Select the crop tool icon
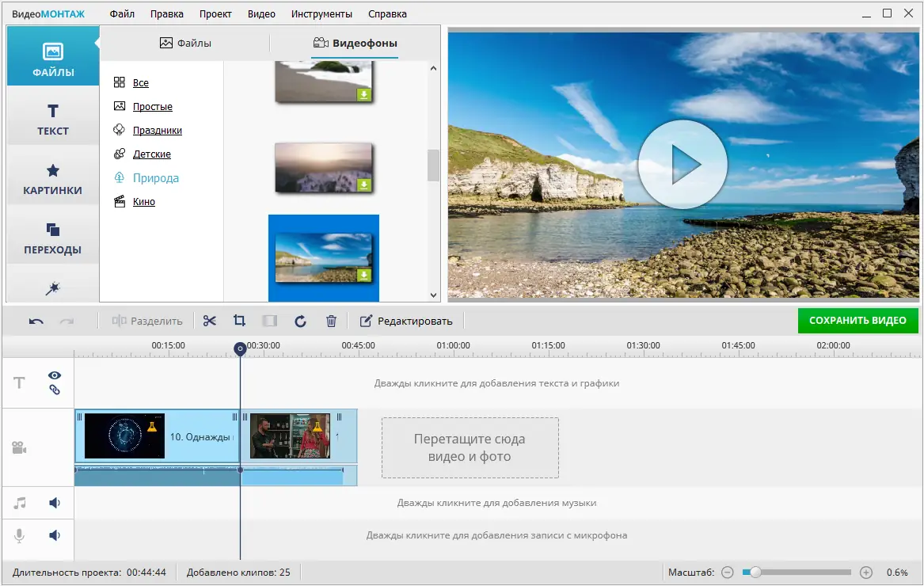Image resolution: width=924 pixels, height=586 pixels. click(239, 321)
